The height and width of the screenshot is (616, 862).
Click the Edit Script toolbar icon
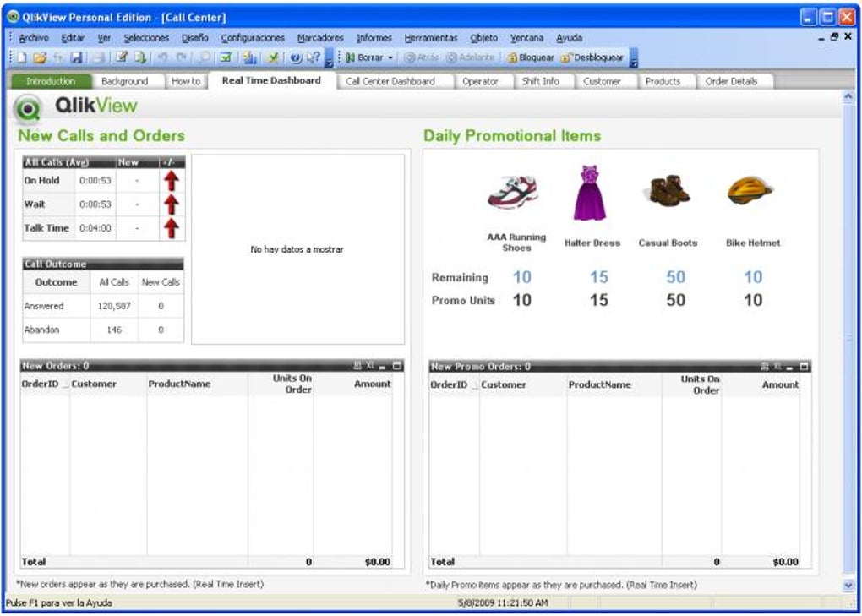[122, 57]
